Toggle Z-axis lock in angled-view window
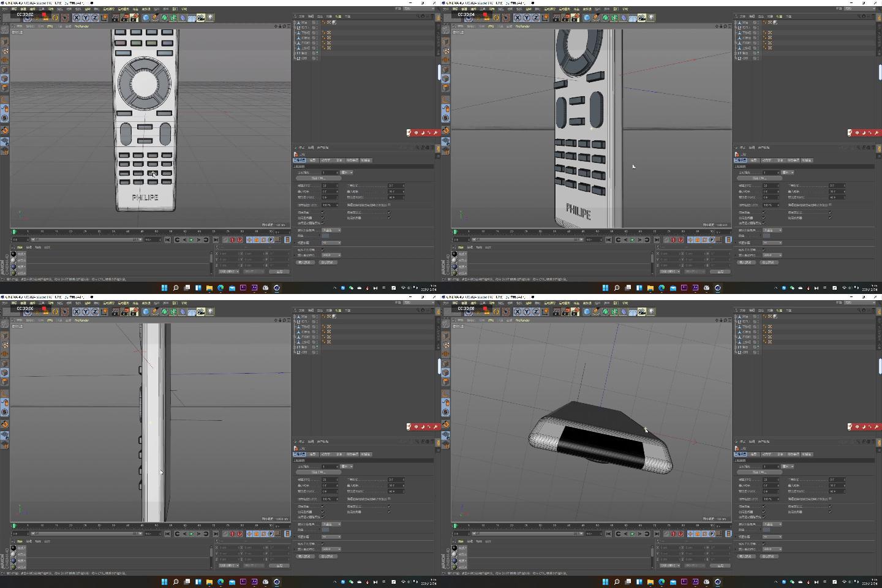This screenshot has width=882, height=588. coord(536,18)
